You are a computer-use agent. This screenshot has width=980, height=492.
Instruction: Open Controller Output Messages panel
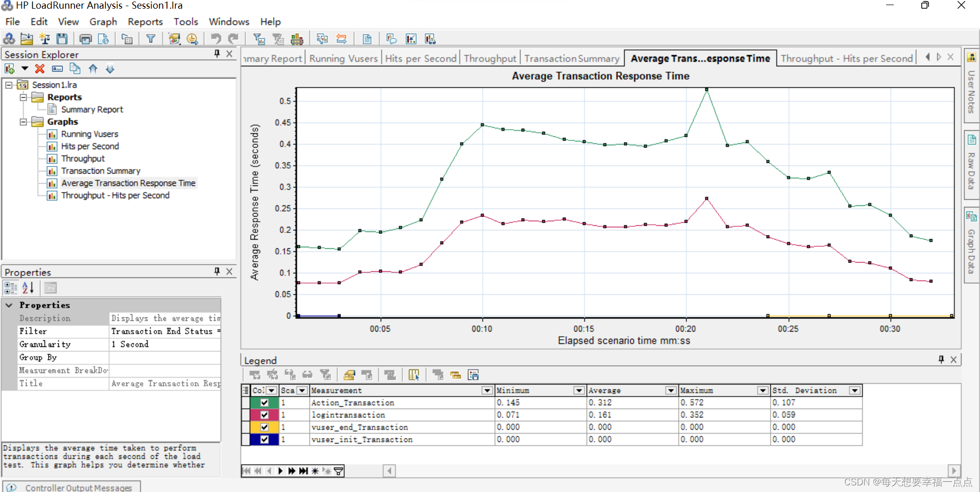point(71,487)
